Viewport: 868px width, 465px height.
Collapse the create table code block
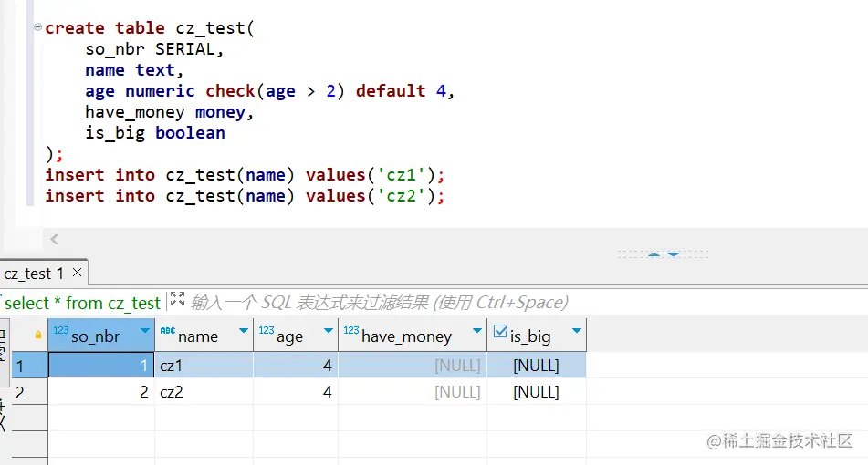coord(37,27)
